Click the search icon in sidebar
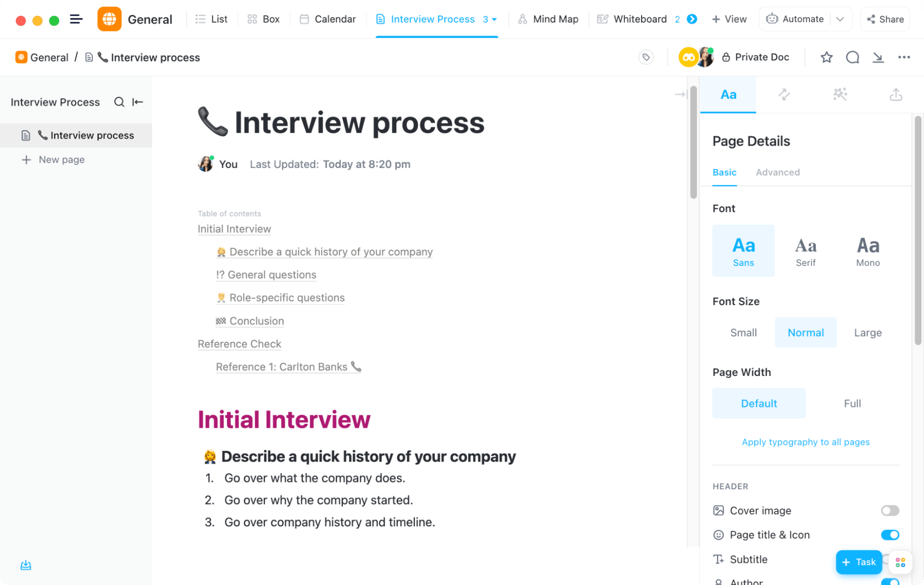924x585 pixels. pyautogui.click(x=118, y=102)
